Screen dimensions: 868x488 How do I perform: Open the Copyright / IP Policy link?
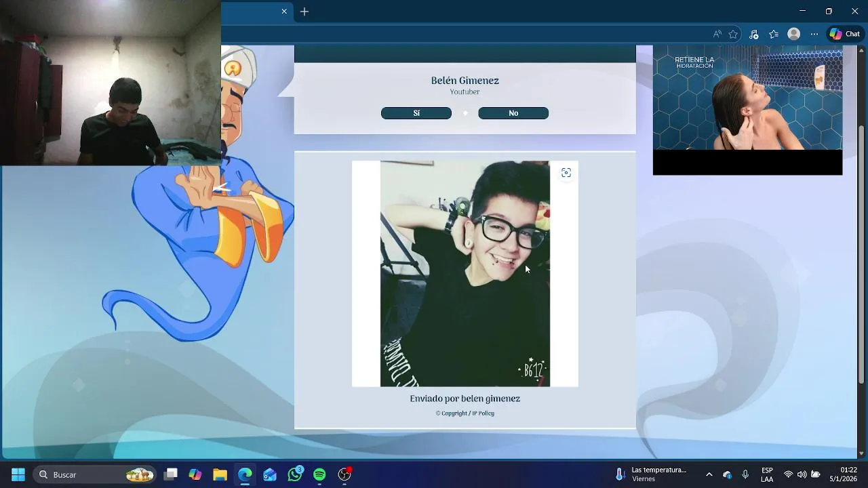[x=465, y=413]
